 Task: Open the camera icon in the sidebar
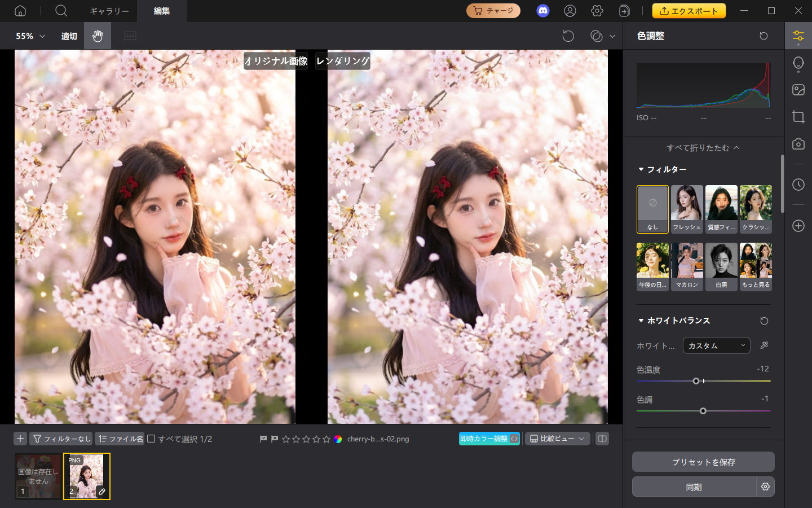point(798,144)
